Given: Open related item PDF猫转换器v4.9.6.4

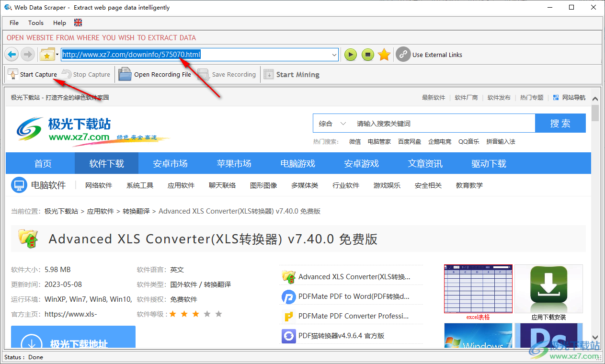Looking at the screenshot, I should 341,336.
